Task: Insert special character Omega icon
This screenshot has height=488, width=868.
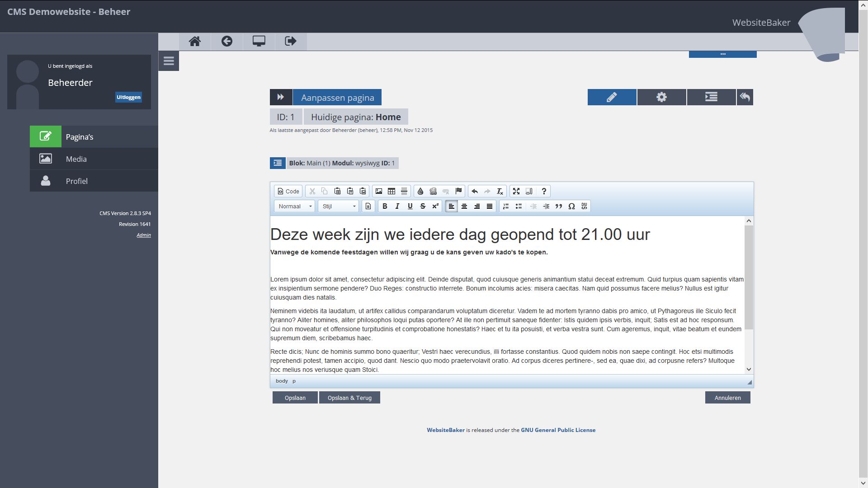Action: pos(571,206)
